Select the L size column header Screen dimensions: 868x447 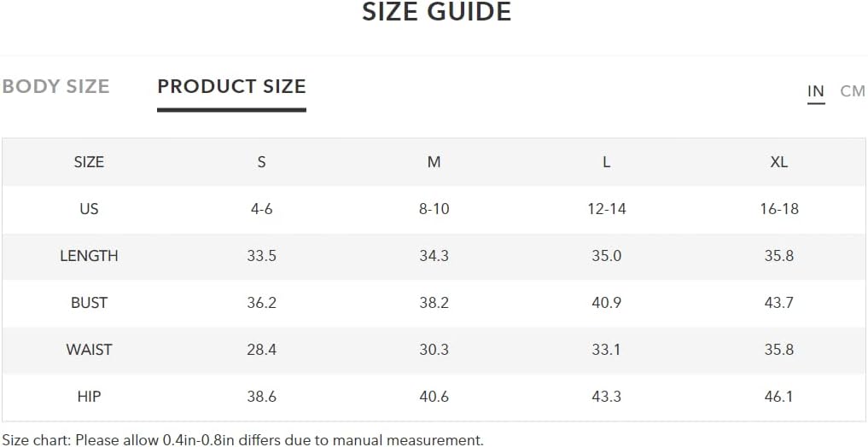tap(607, 162)
